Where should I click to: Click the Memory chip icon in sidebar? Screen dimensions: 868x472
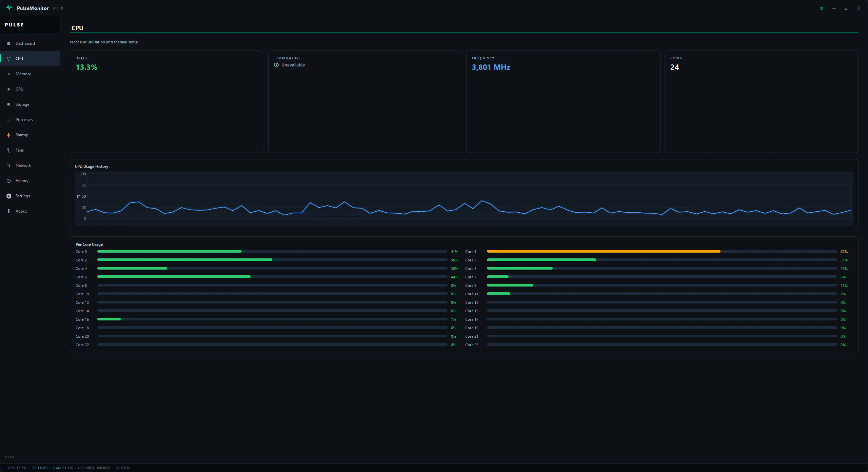click(9, 74)
